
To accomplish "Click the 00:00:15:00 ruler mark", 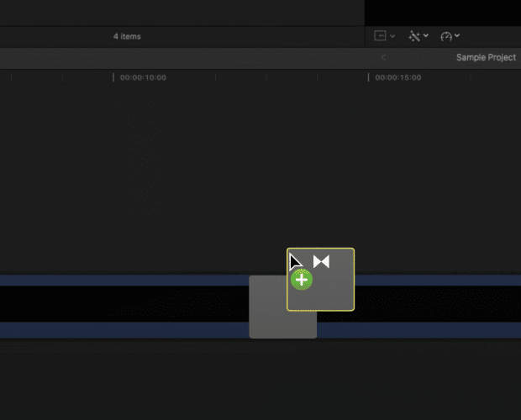I will (398, 77).
